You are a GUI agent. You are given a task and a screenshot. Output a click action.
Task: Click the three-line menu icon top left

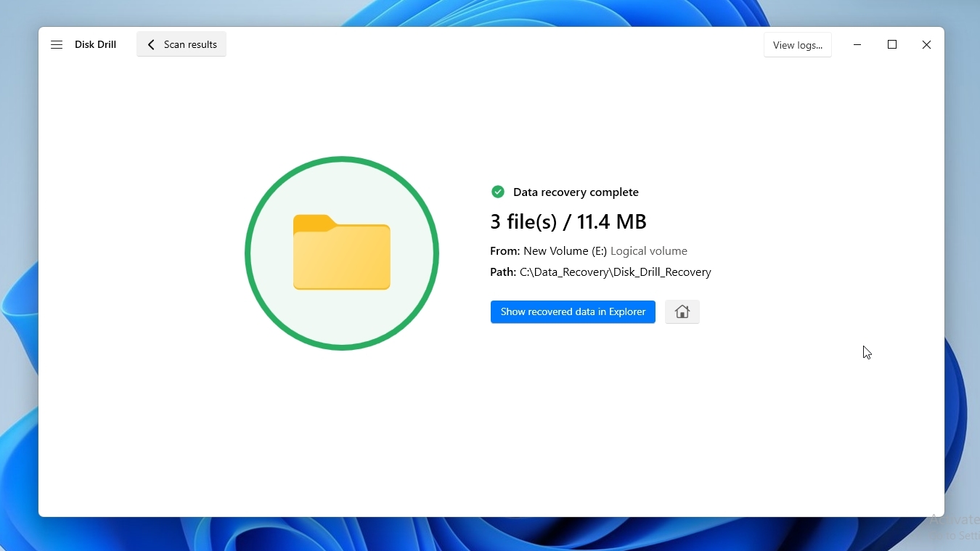[57, 44]
